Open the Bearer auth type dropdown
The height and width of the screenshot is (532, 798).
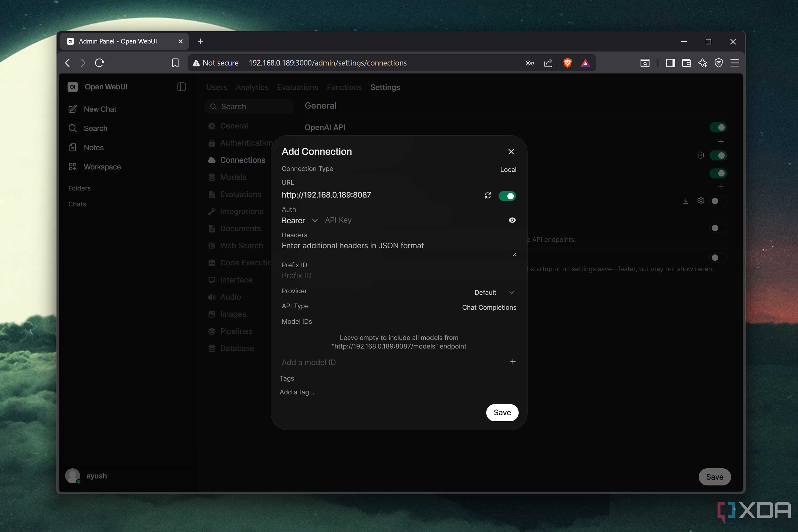(x=300, y=221)
